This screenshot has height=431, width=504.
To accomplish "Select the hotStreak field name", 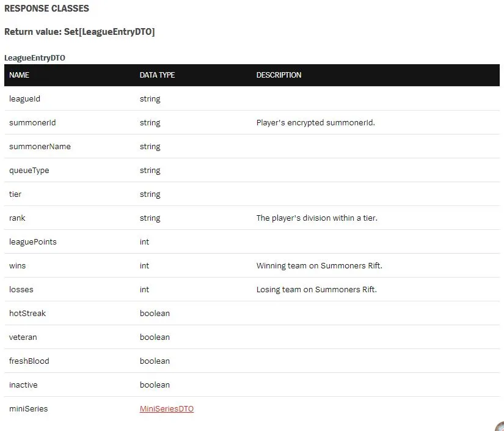I will 27,313.
